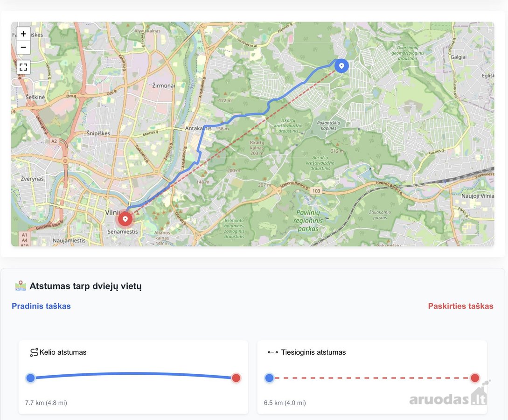Click the straight-line icon by Tiesioginis atstumas

pyautogui.click(x=273, y=352)
